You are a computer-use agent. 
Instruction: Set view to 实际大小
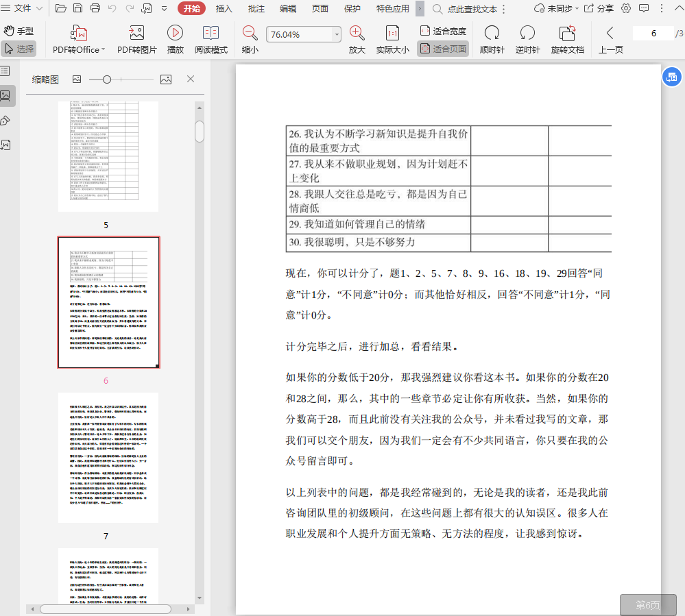(x=392, y=39)
